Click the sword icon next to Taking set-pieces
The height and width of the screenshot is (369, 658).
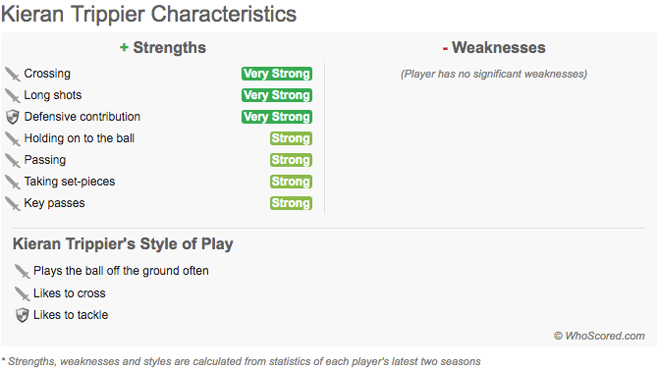click(13, 182)
